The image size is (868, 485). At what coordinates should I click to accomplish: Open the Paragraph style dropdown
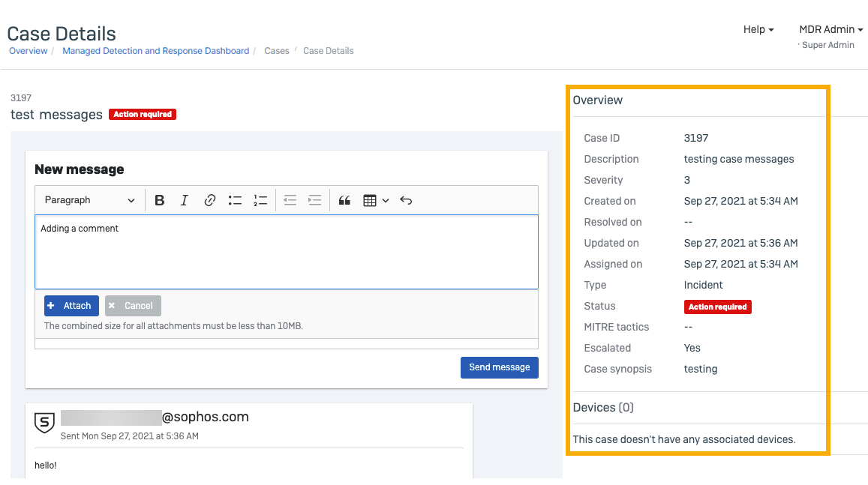coord(89,200)
